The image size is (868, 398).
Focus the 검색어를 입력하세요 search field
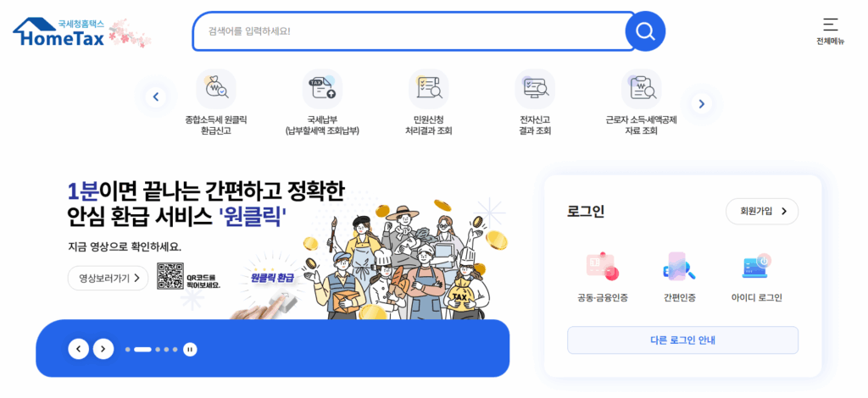[x=409, y=31]
